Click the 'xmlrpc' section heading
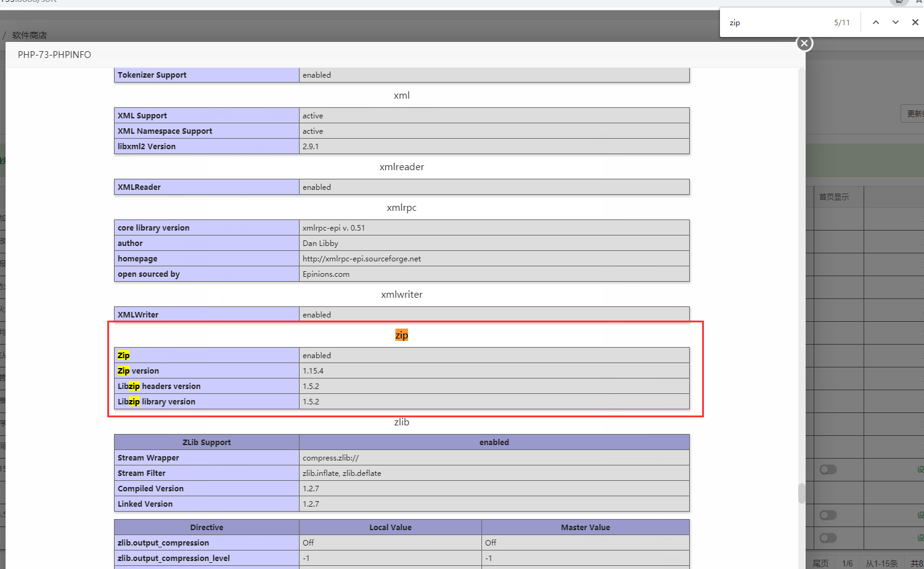Image resolution: width=924 pixels, height=569 pixels. (402, 208)
